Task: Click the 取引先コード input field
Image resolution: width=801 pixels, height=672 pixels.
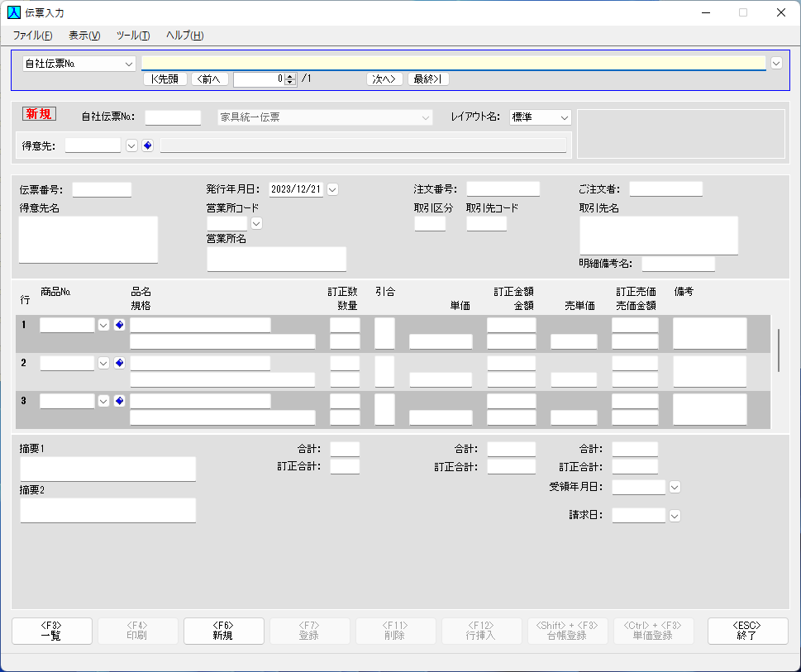Action: tap(486, 224)
